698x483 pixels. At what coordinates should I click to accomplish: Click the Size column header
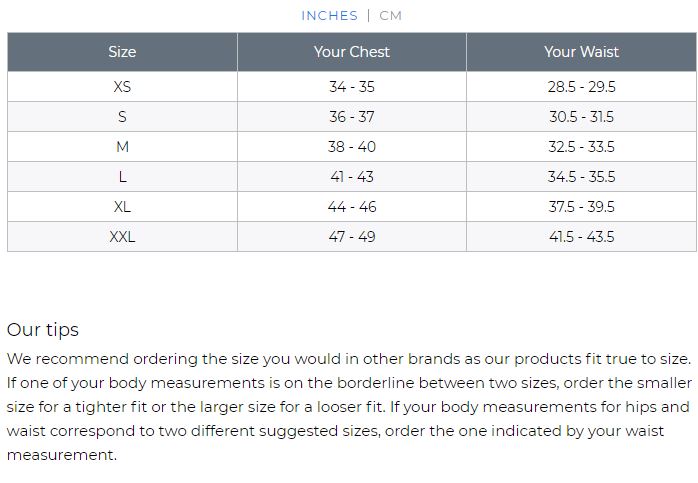(122, 52)
